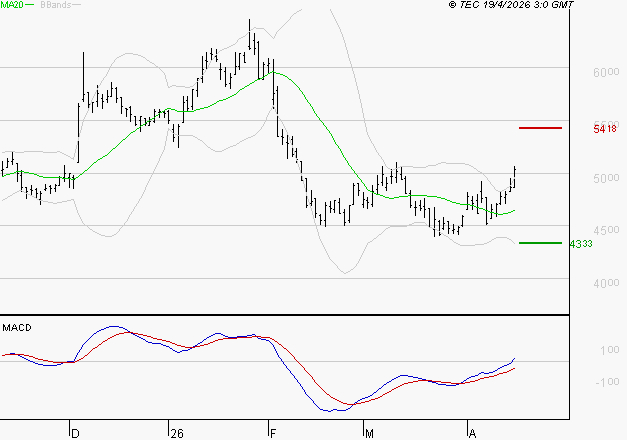Click the D month marker on time axis
Screen dimensions: 627x440
point(75,434)
